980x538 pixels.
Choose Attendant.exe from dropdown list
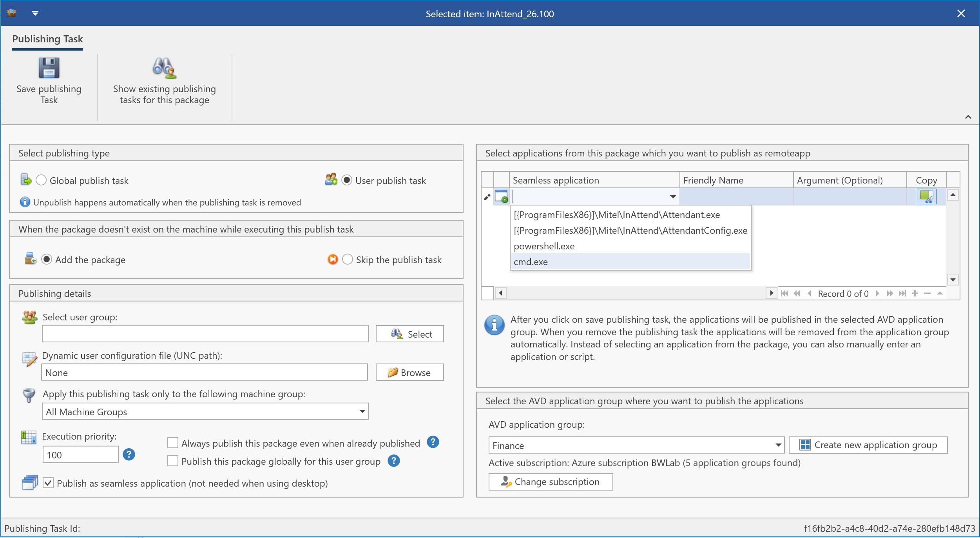coord(616,215)
